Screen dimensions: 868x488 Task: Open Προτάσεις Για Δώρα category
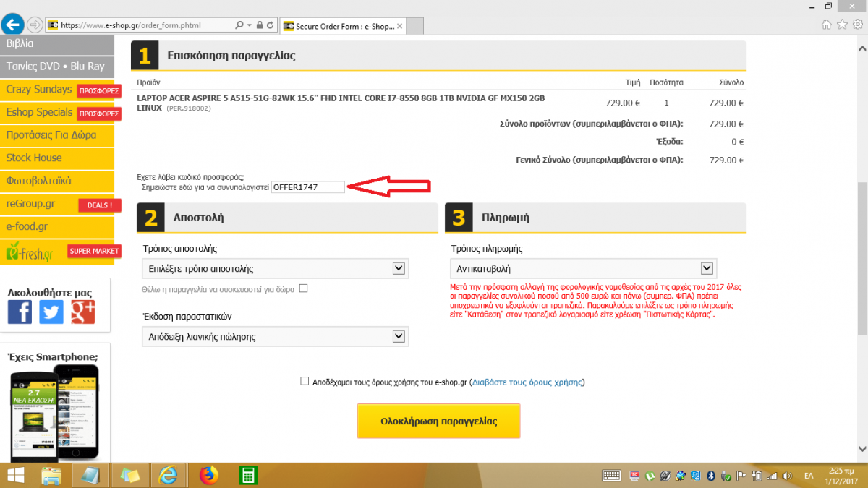click(x=57, y=135)
